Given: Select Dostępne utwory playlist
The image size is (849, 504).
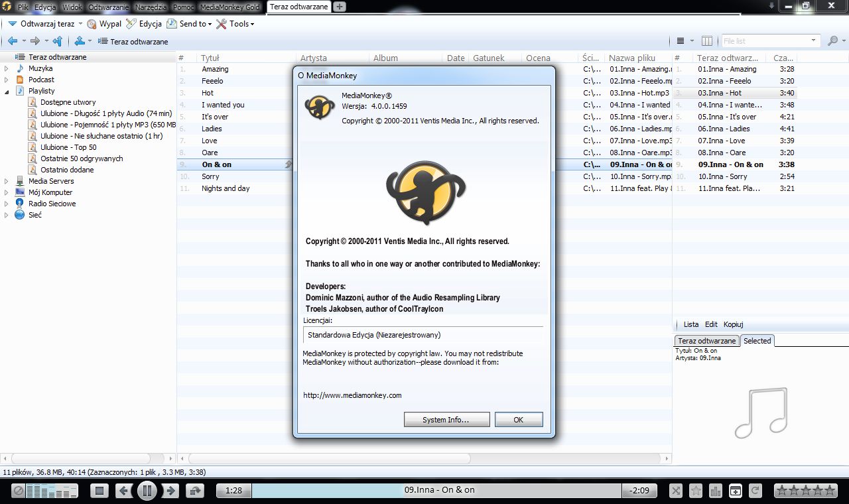Looking at the screenshot, I should click(68, 102).
